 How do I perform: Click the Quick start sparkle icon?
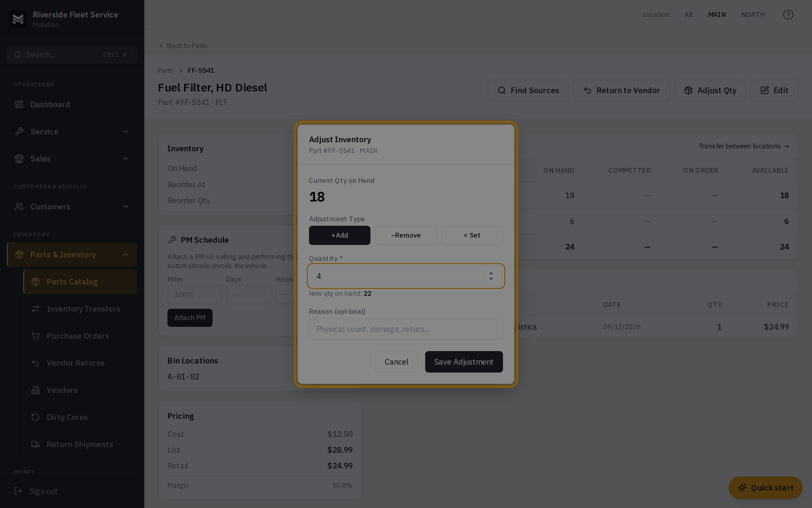point(742,488)
